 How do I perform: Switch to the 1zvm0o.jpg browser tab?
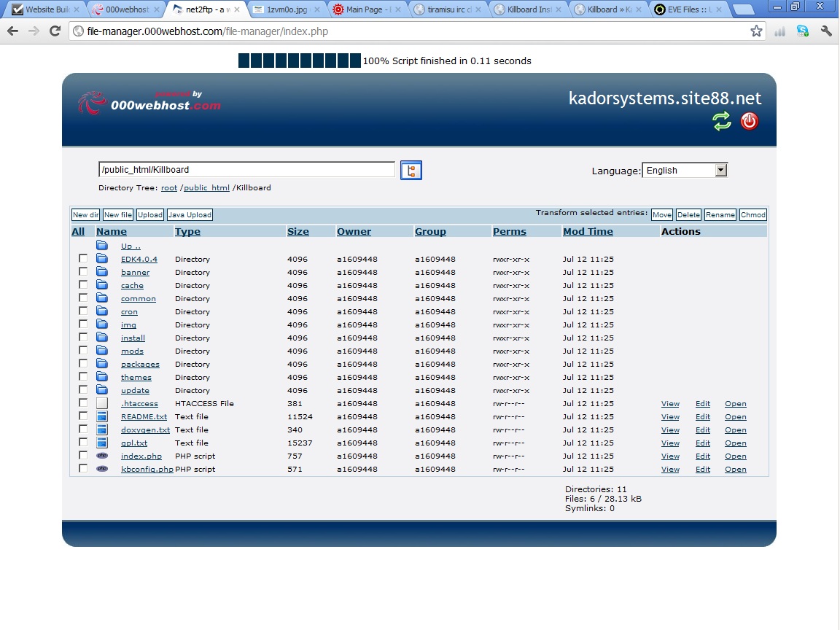pos(287,9)
